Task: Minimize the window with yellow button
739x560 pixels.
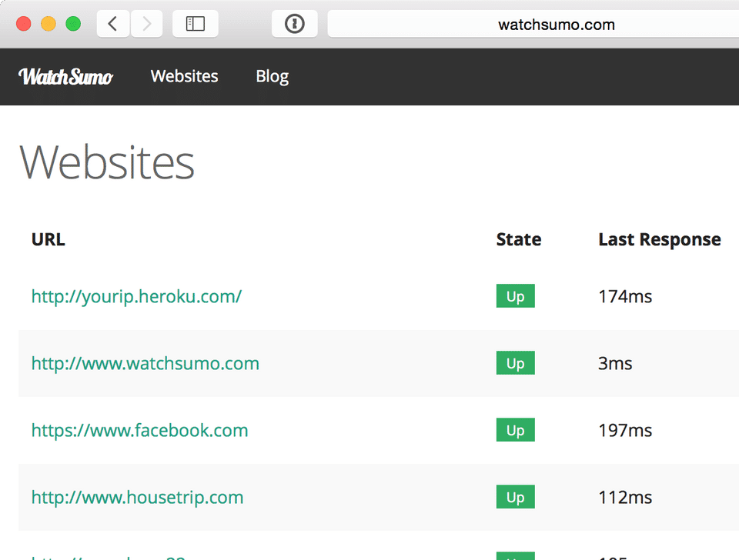Action: click(48, 24)
